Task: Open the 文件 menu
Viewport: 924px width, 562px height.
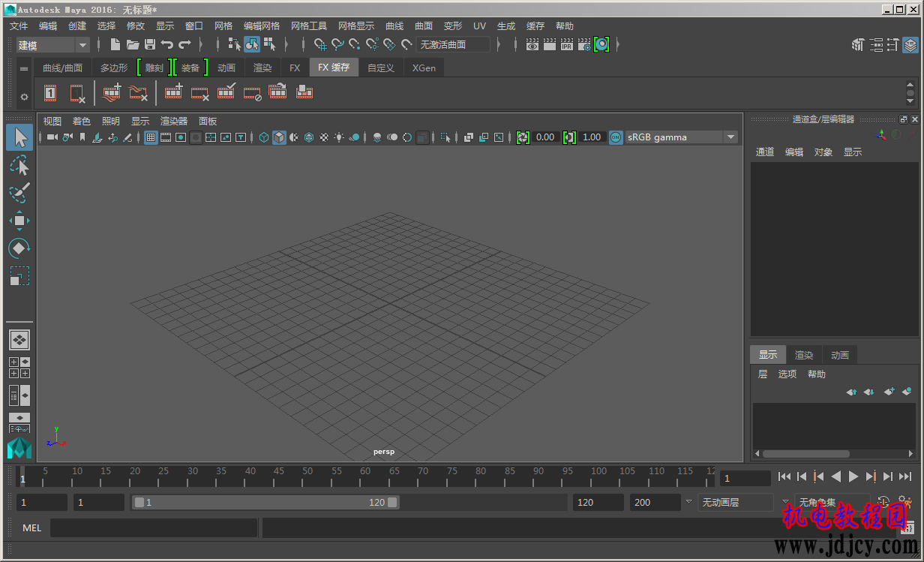Action: coord(19,26)
